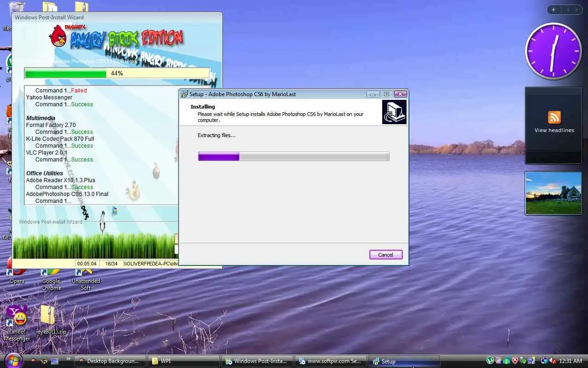Click 'AdobePhotoshop CS6.13.0 Final' log entry
The width and height of the screenshot is (588, 368).
click(67, 194)
